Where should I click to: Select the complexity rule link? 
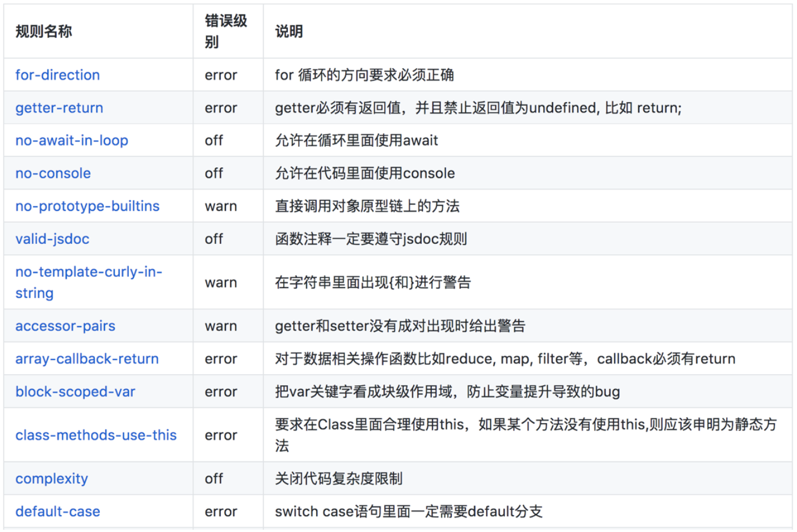pyautogui.click(x=51, y=479)
